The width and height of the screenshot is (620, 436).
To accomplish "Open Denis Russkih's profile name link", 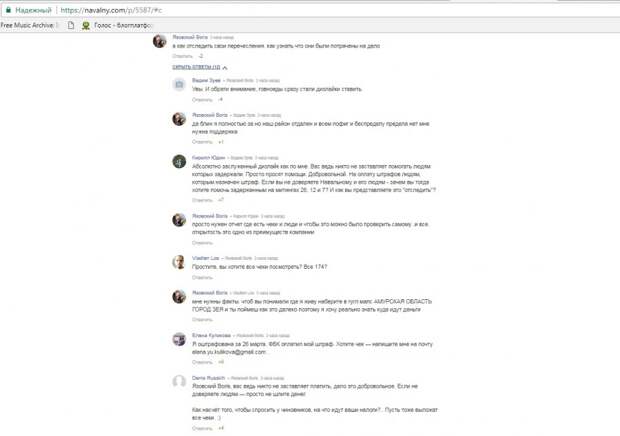I will (208, 378).
